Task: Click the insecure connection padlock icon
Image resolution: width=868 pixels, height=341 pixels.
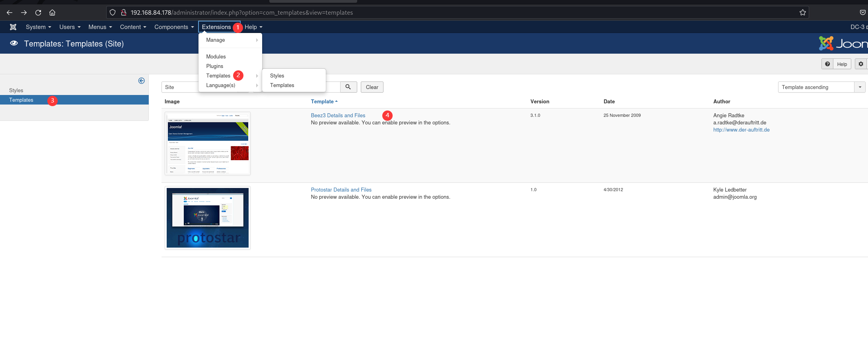Action: tap(124, 13)
